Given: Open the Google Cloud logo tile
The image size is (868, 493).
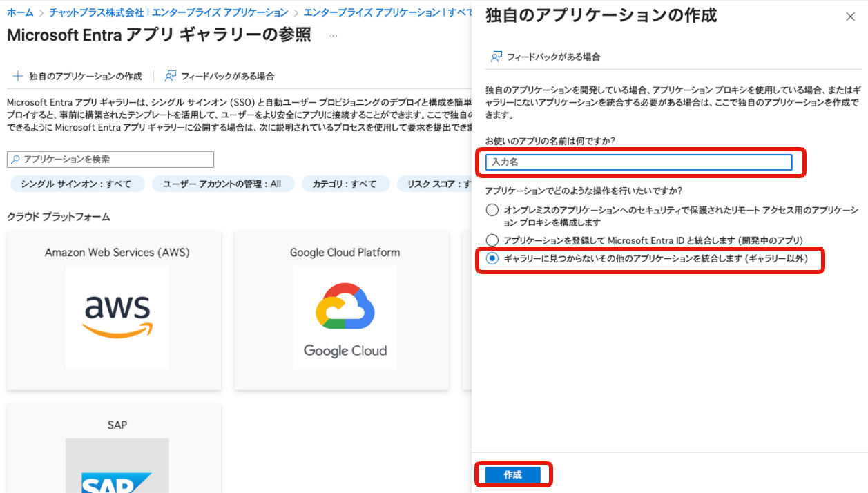Looking at the screenshot, I should 345,317.
